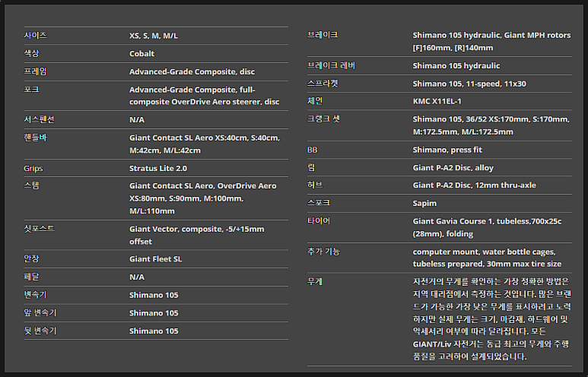Click 'Shimano 105' beside 뒷 변속기
The image size is (588, 377).
point(154,331)
